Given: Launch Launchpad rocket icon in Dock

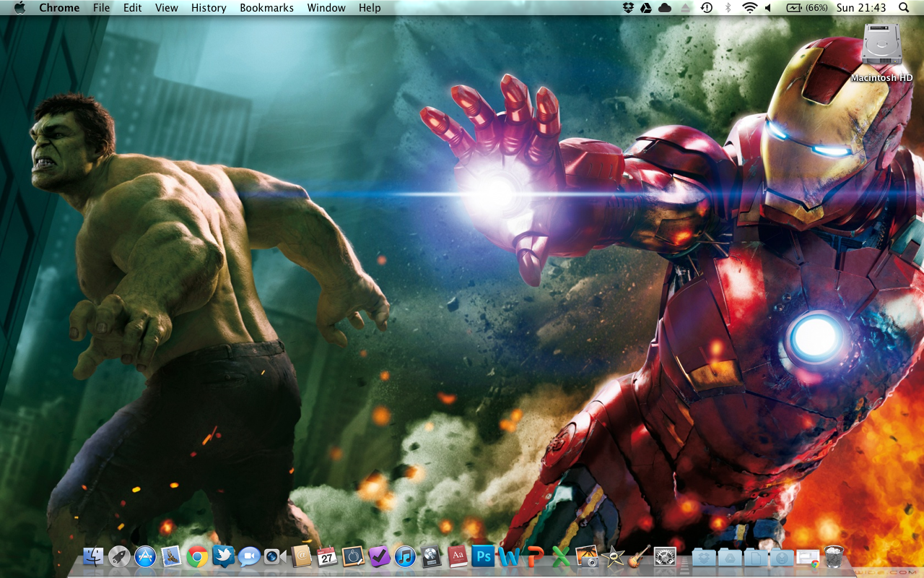Looking at the screenshot, I should (x=119, y=556).
